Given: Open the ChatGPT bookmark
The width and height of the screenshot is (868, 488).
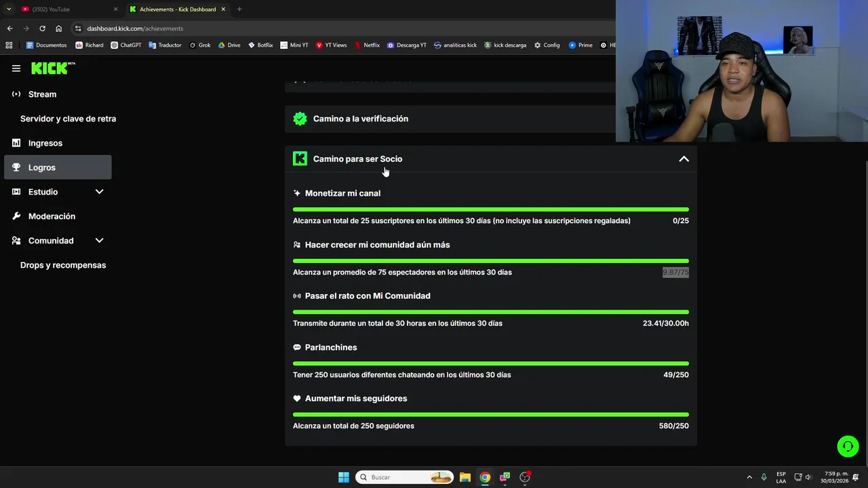Looking at the screenshot, I should coord(125,45).
